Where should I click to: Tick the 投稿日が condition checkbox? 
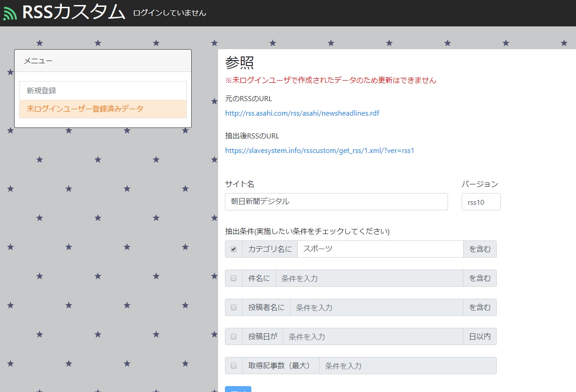234,336
